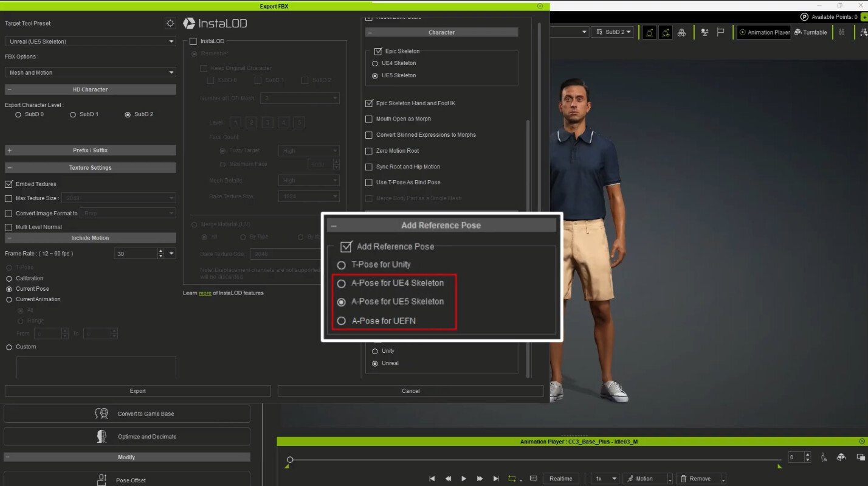The height and width of the screenshot is (486, 868).
Task: Enable the InstaLOD checkbox
Action: point(193,41)
